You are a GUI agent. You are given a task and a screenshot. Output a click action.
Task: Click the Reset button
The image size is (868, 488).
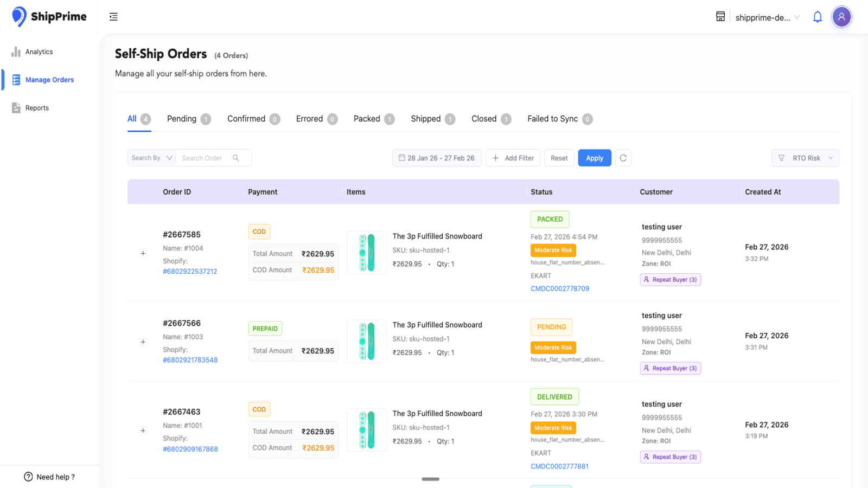[x=559, y=158]
